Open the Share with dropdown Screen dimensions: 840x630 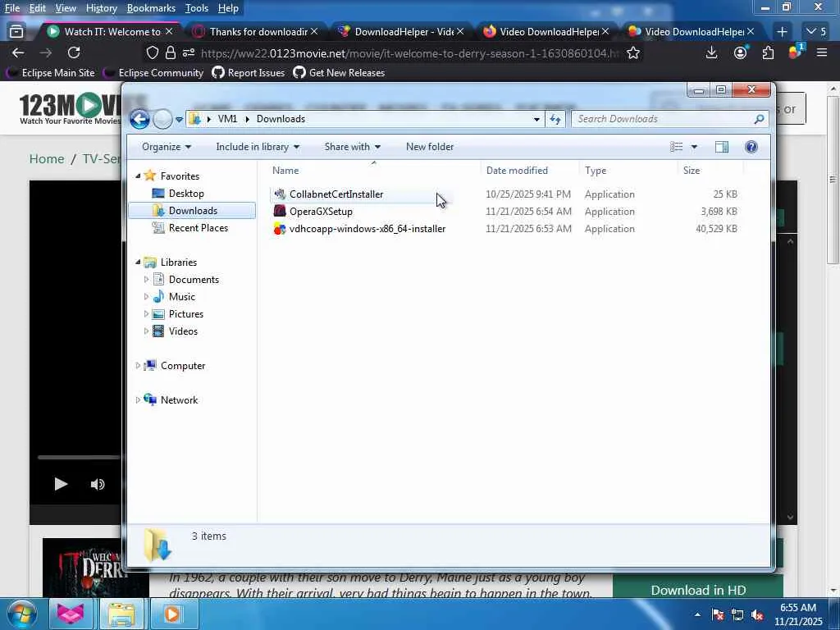[352, 147]
